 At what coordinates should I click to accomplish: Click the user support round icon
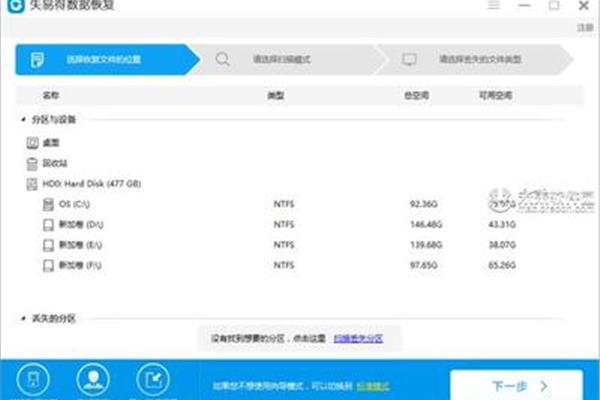tap(93, 379)
